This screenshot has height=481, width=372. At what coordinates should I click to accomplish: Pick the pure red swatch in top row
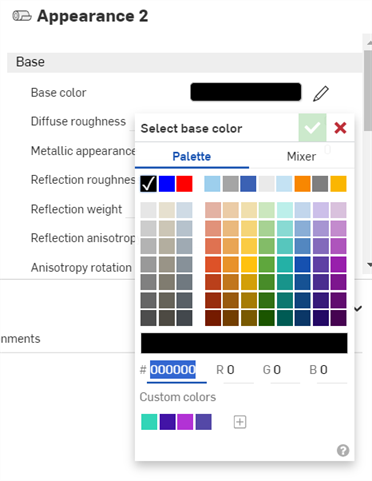(x=184, y=184)
